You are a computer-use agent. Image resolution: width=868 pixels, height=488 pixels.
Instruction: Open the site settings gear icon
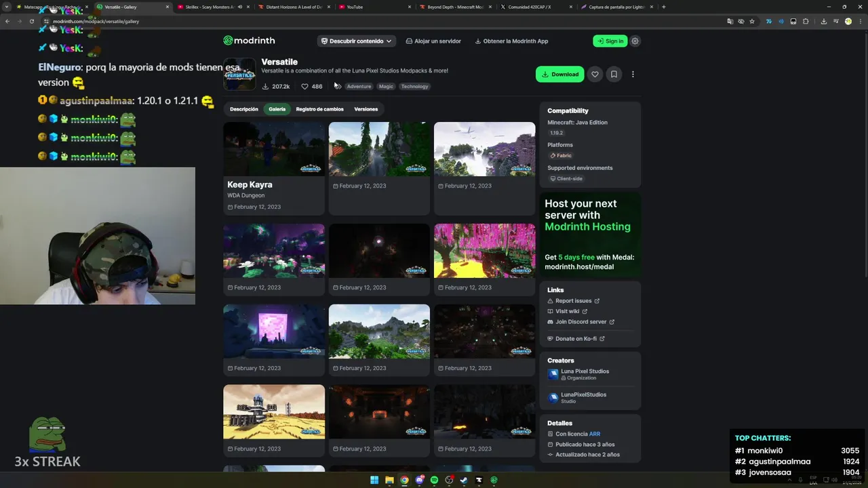[635, 41]
